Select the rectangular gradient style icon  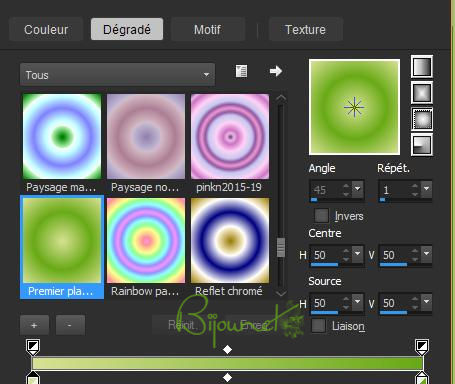point(422,92)
